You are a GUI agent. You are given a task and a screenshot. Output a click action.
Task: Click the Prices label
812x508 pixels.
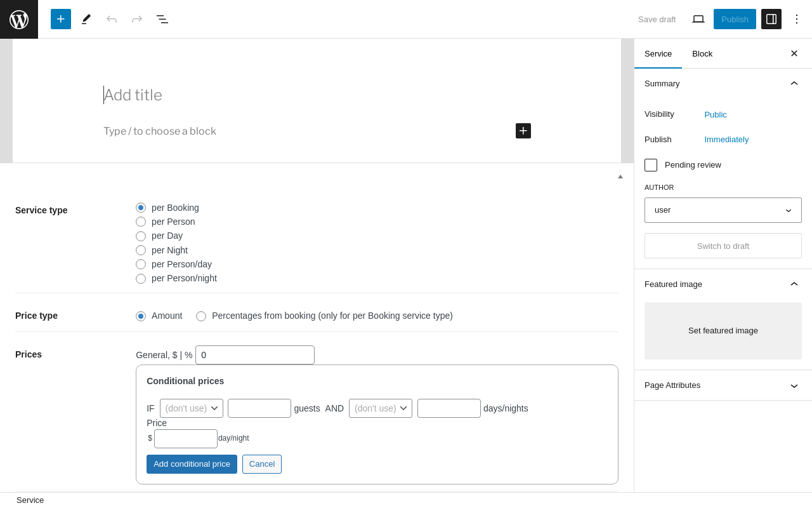coord(29,354)
